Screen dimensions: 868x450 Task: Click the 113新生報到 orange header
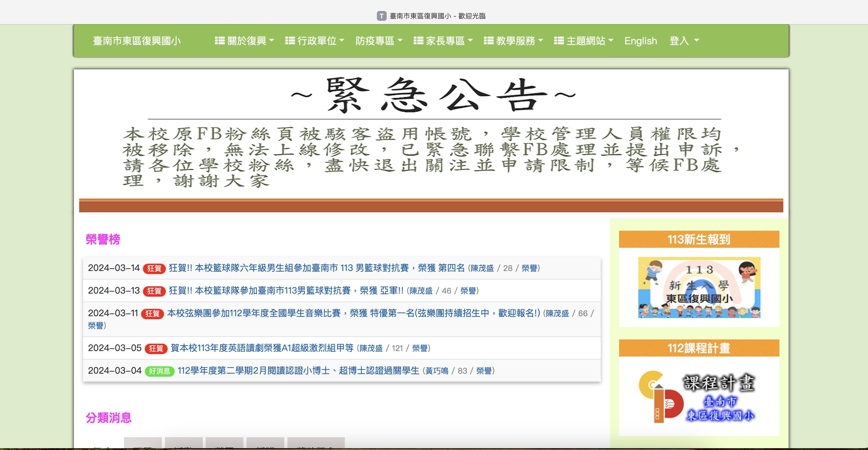point(699,239)
